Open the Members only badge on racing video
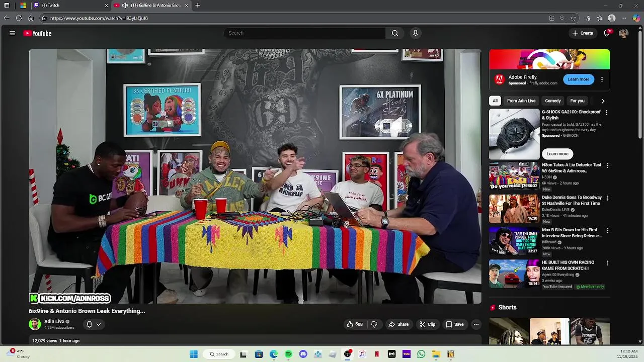Image resolution: width=644 pixels, height=362 pixels. point(590,287)
